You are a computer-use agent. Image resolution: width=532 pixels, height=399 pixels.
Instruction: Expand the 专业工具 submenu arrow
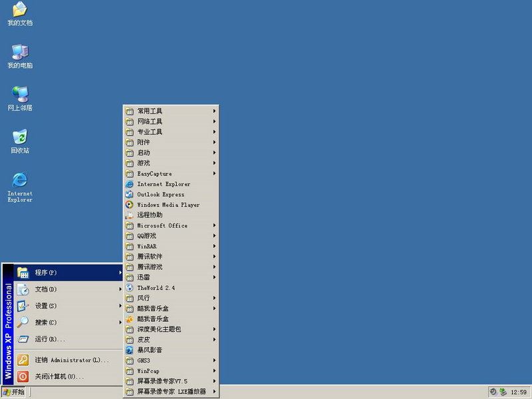click(x=214, y=132)
